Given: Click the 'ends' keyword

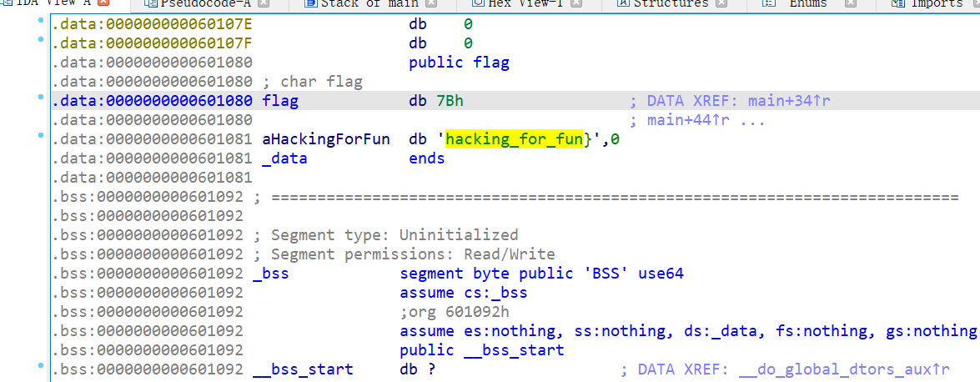Looking at the screenshot, I should point(427,158).
